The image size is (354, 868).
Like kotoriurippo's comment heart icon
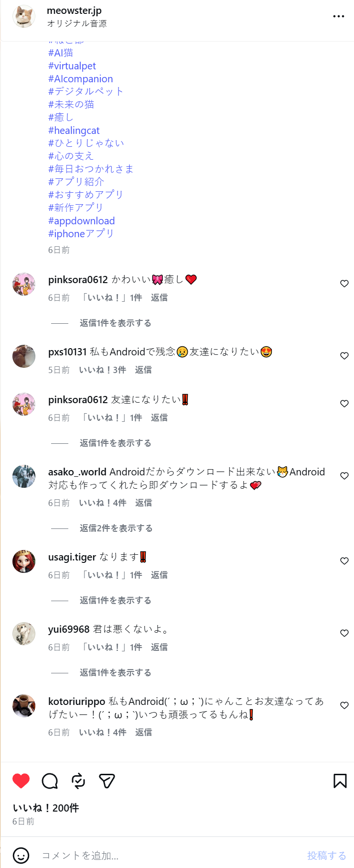tap(344, 705)
